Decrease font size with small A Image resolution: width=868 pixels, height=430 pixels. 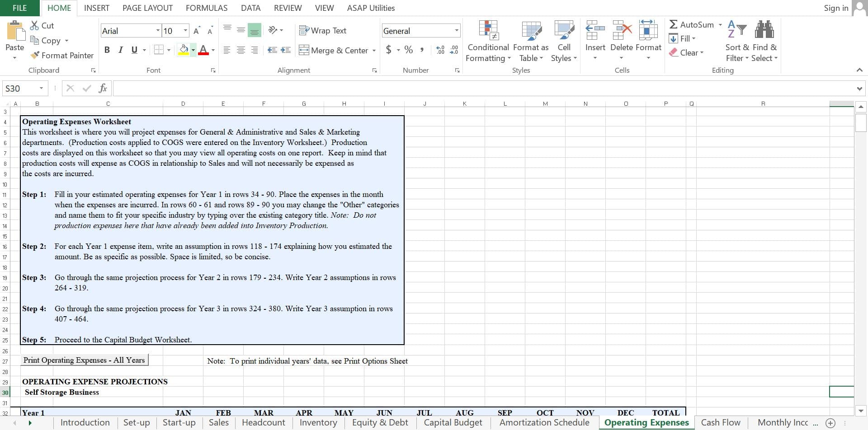tap(210, 31)
